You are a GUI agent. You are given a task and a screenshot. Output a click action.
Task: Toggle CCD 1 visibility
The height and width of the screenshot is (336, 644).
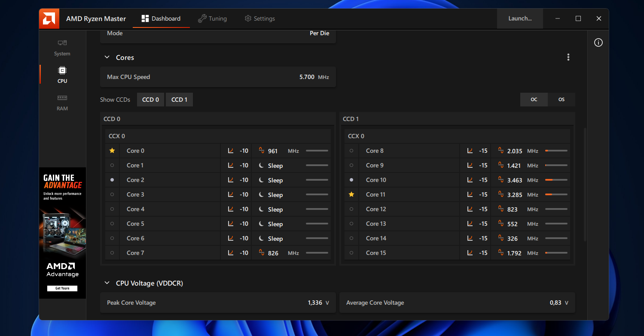(x=179, y=100)
